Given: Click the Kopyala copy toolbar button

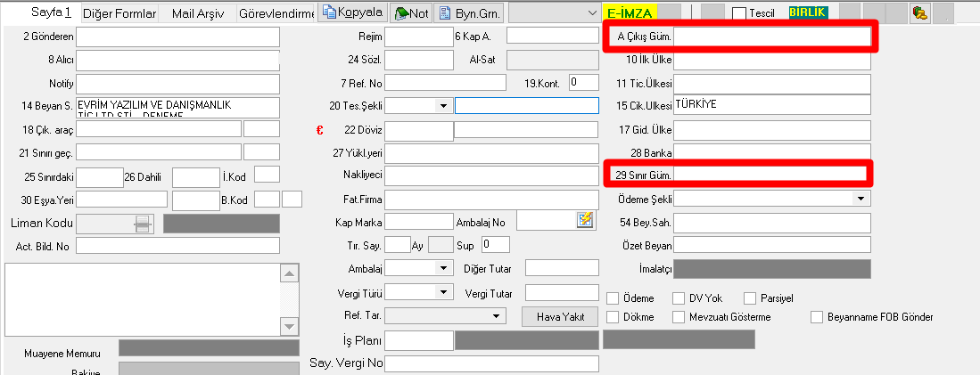Looking at the screenshot, I should (352, 12).
